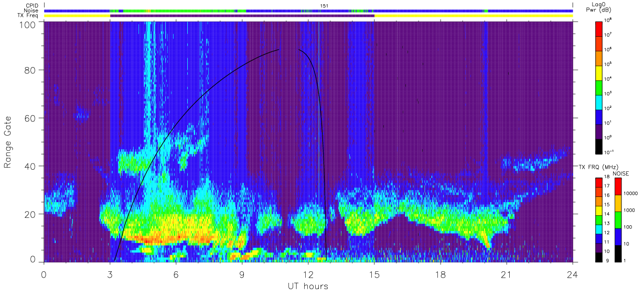The width and height of the screenshot is (644, 297).
Task: Select the CPID value "151"
Action: click(x=324, y=6)
